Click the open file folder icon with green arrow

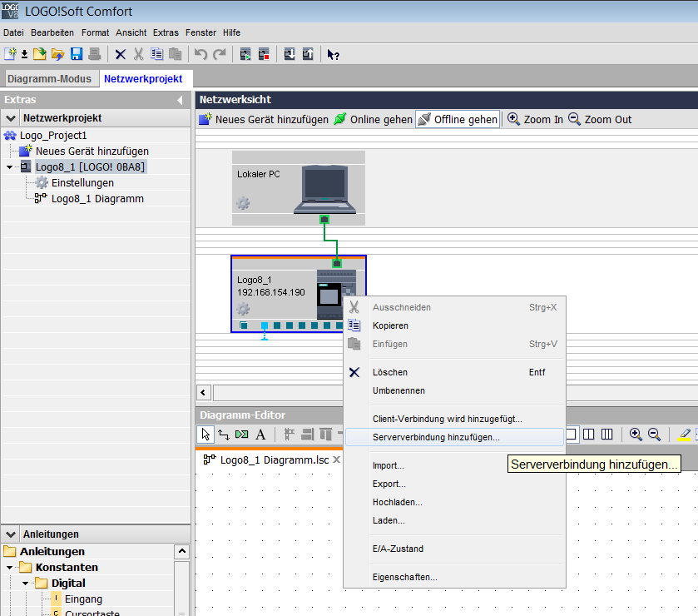click(x=40, y=54)
